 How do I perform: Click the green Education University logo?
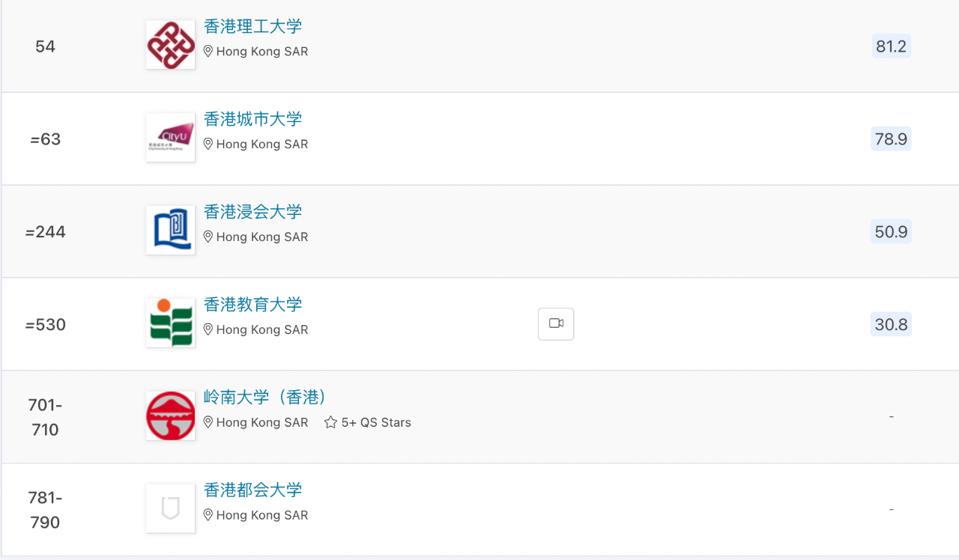(171, 323)
